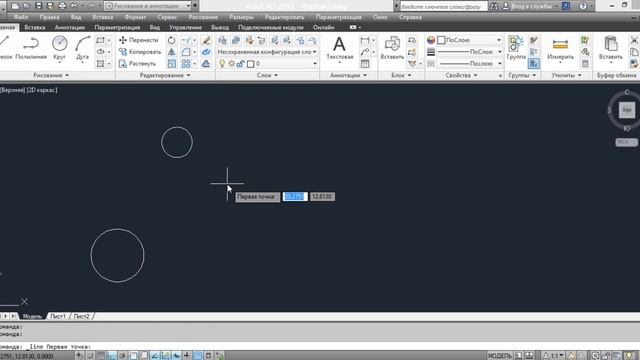Open the annotation scale 1:1 button

coord(553,356)
